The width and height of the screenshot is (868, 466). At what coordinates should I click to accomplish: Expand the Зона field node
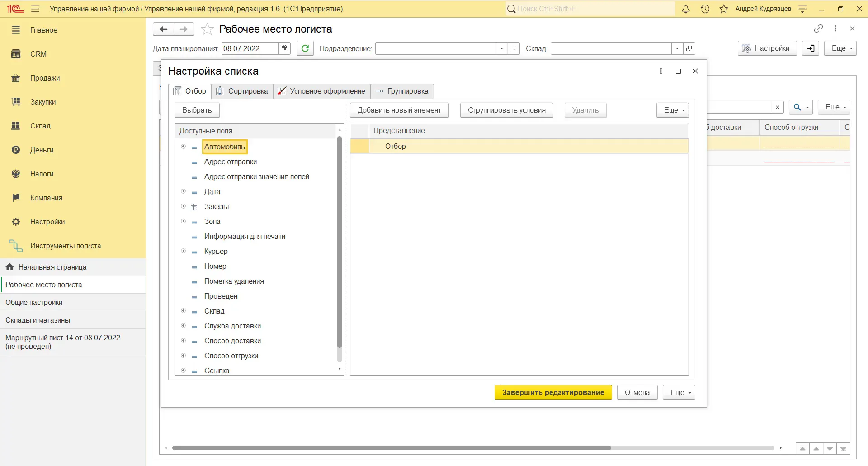pyautogui.click(x=183, y=221)
